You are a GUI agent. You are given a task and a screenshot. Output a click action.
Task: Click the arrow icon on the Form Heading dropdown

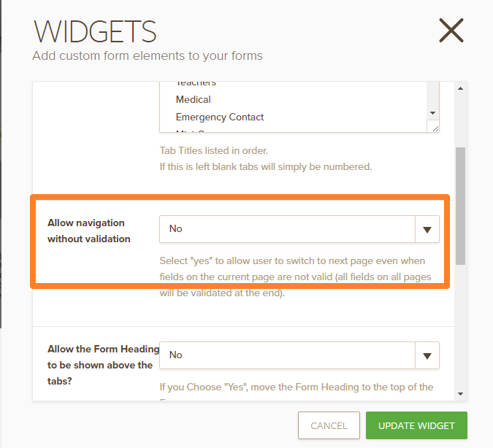click(427, 355)
